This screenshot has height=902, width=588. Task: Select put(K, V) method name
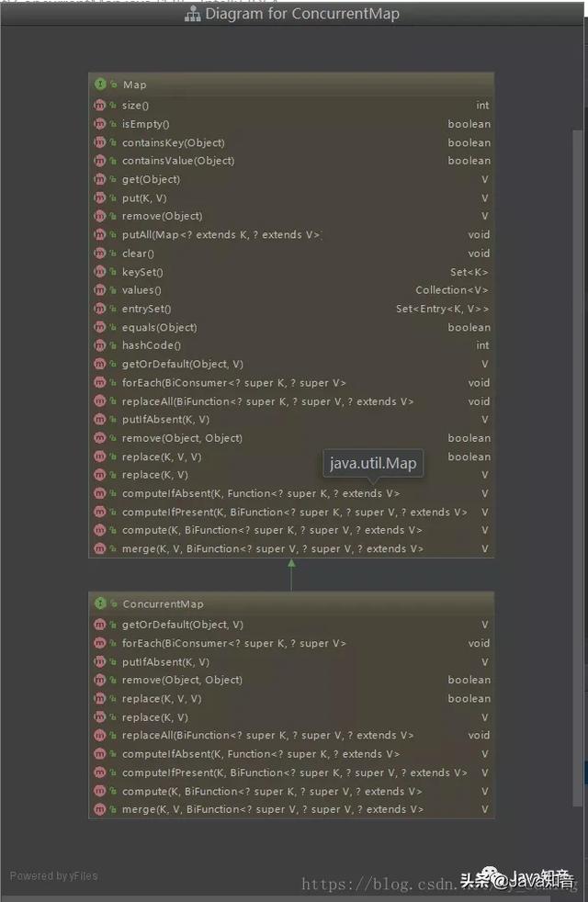pyautogui.click(x=144, y=197)
